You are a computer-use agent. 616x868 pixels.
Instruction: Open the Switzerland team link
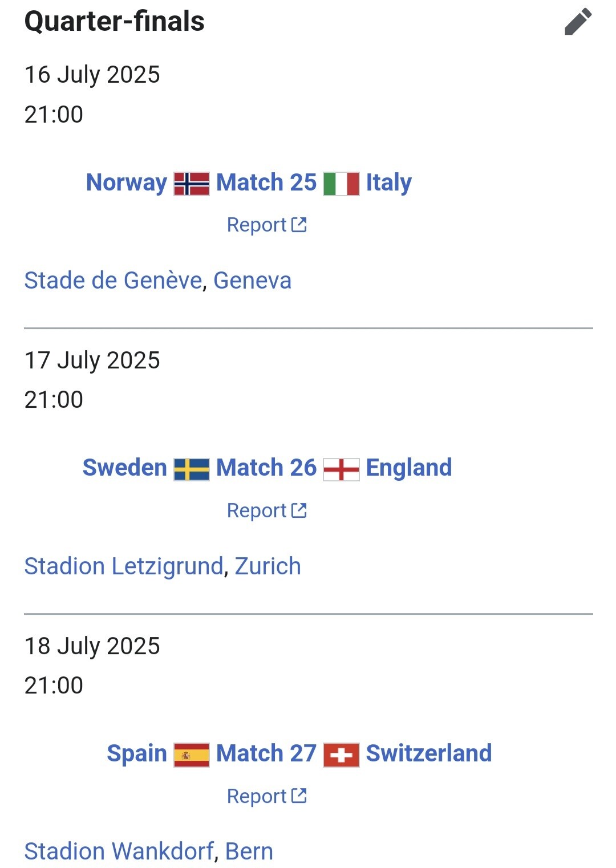[428, 753]
